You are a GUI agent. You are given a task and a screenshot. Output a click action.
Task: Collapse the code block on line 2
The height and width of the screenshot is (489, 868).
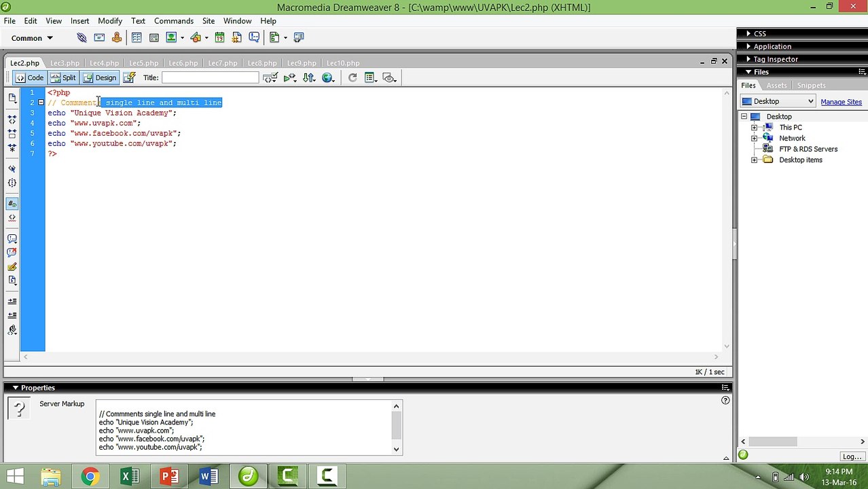click(41, 103)
